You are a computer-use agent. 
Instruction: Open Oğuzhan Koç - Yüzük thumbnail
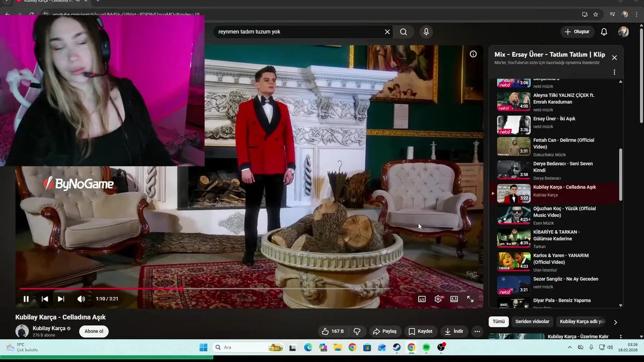pyautogui.click(x=514, y=215)
